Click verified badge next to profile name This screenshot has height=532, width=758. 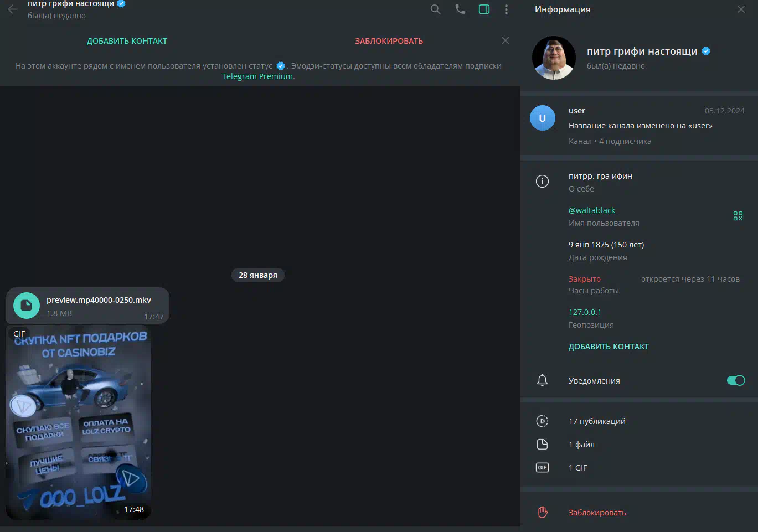tap(706, 51)
